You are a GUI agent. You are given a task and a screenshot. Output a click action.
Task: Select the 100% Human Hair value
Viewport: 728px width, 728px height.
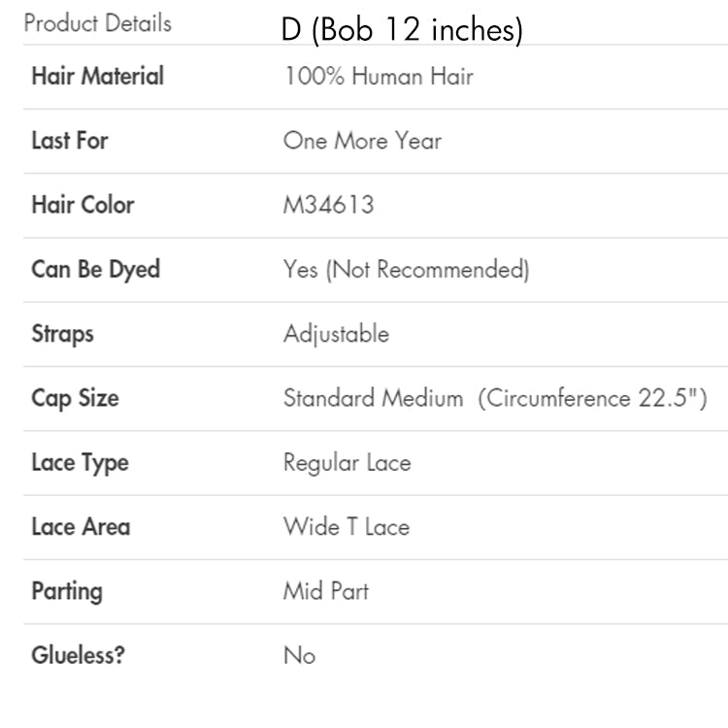[x=379, y=76]
